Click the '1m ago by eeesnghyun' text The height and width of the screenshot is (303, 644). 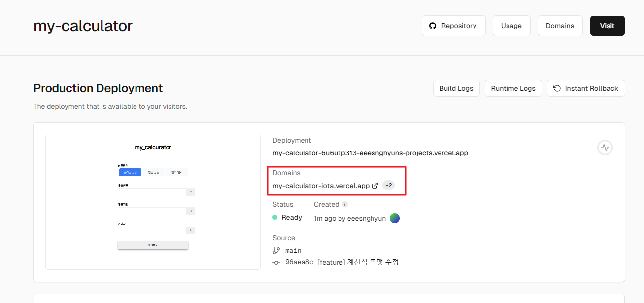(x=350, y=218)
